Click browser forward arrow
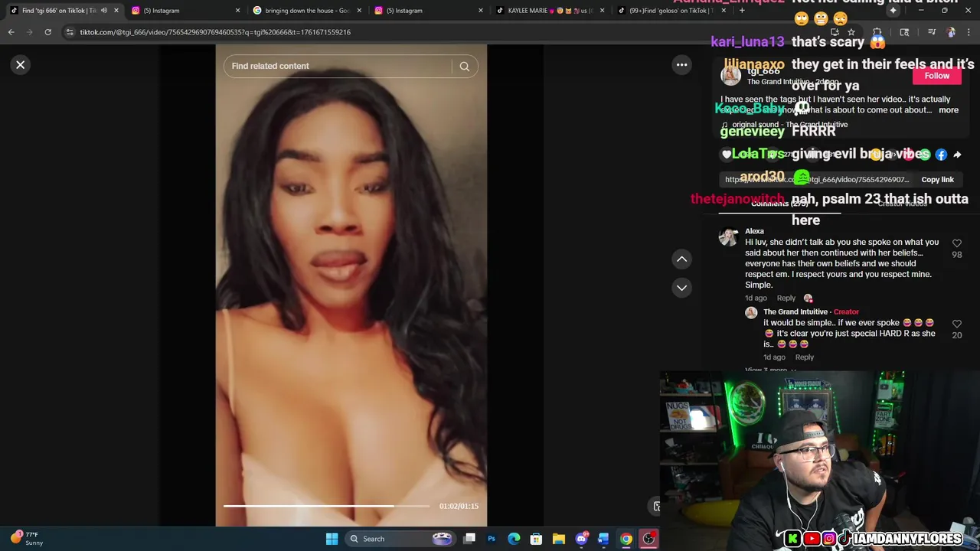The width and height of the screenshot is (980, 551). click(29, 32)
